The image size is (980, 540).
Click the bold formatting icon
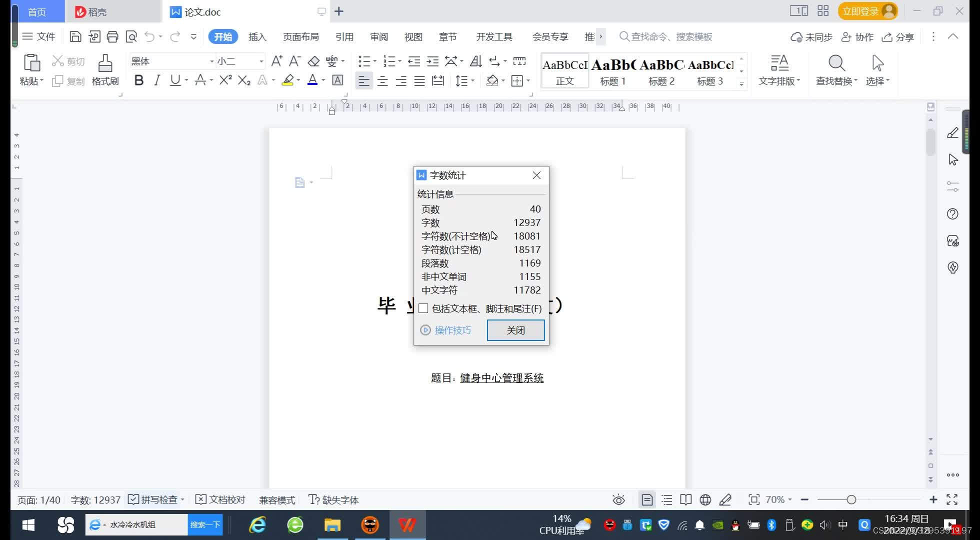click(137, 80)
